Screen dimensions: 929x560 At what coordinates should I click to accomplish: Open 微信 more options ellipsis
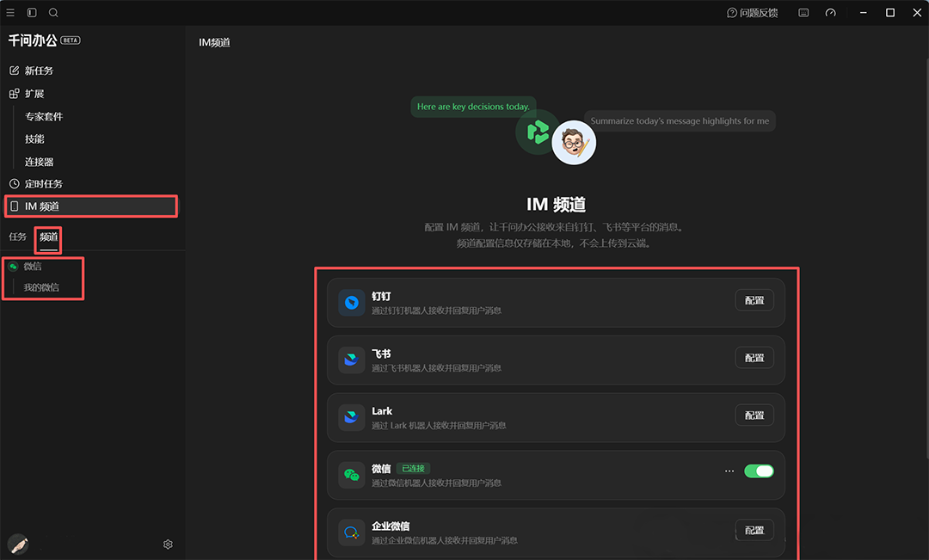pyautogui.click(x=729, y=471)
